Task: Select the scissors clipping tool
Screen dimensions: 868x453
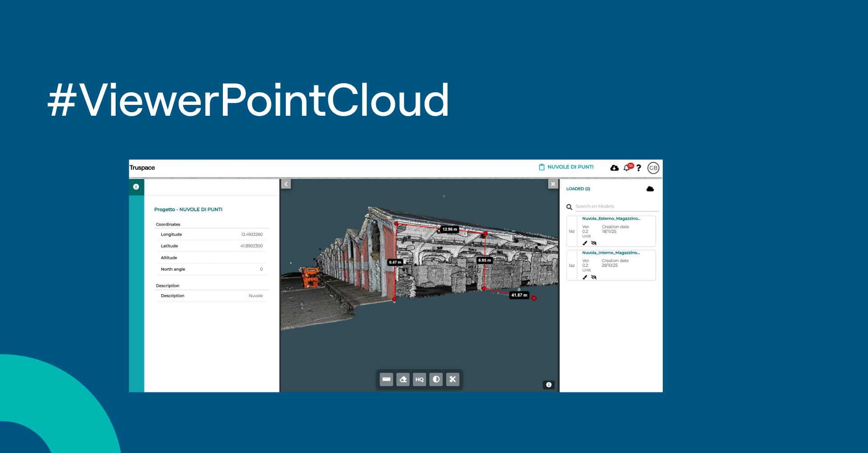Action: (453, 379)
